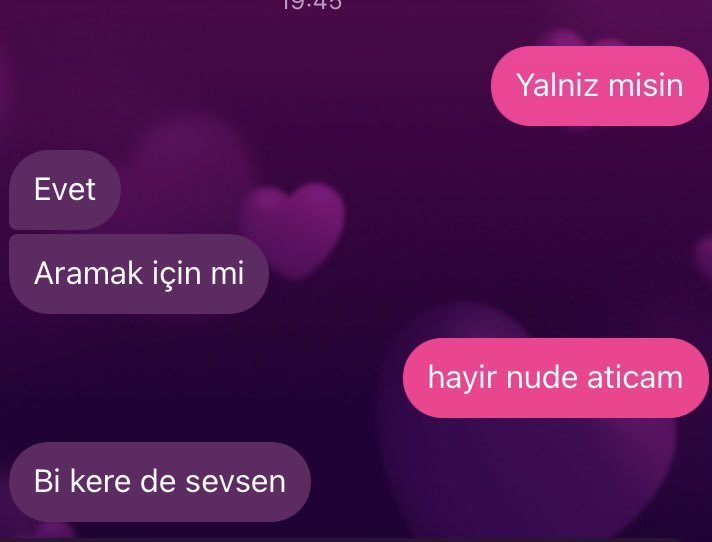The width and height of the screenshot is (712, 542).
Task: Tap the pink "hayir nude aticam" bubble
Action: 555,378
